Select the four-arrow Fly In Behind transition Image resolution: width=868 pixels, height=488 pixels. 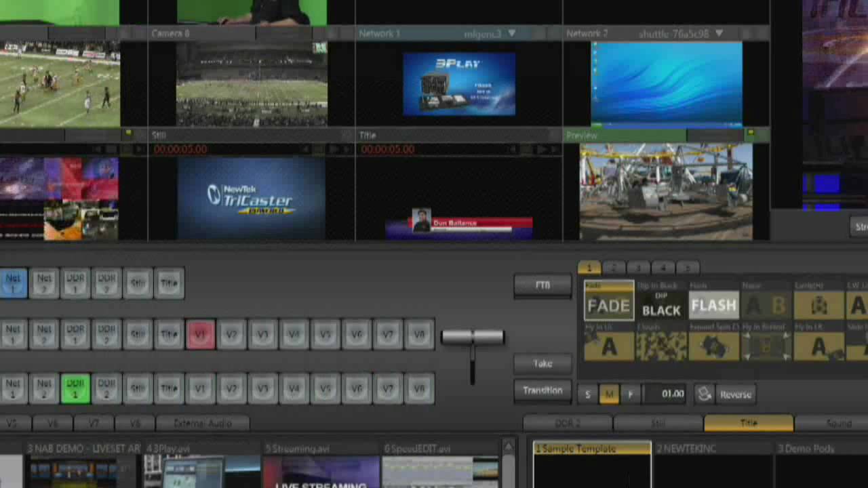tap(766, 346)
